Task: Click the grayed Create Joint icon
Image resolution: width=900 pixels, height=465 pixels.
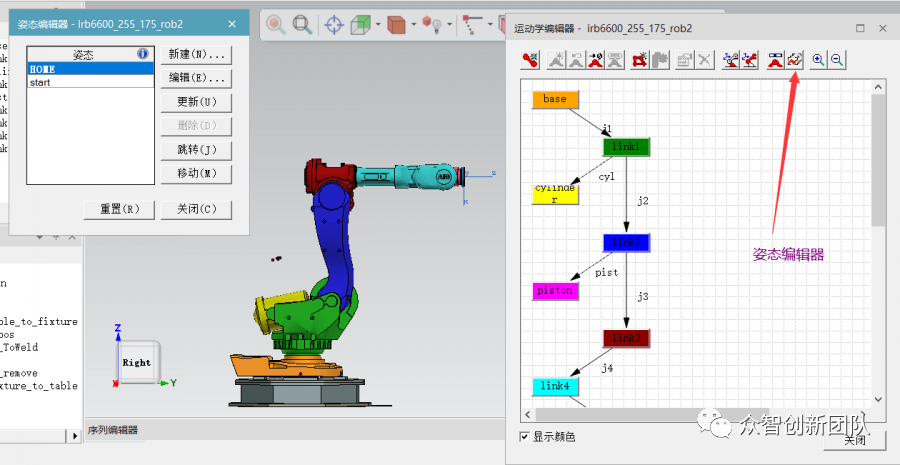Action: pos(556,60)
